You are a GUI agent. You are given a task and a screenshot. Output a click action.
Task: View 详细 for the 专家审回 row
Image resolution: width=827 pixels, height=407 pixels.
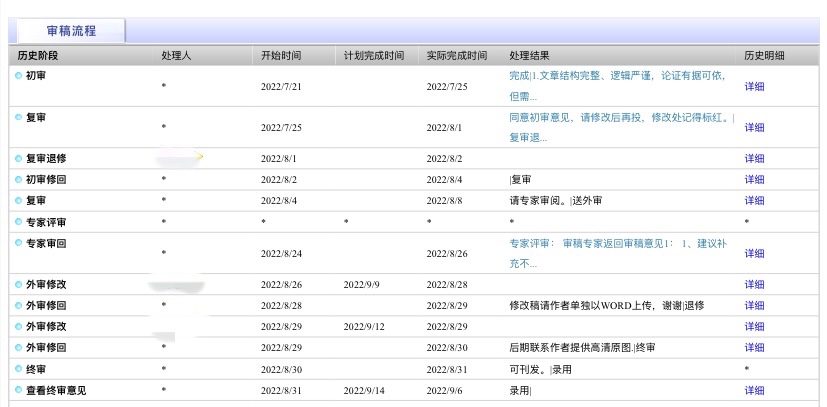pos(754,254)
